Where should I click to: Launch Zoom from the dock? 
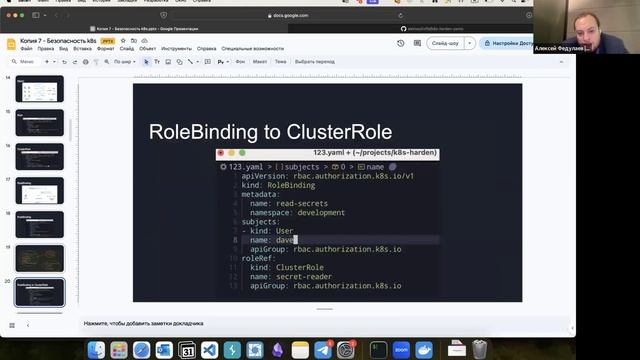(x=401, y=350)
